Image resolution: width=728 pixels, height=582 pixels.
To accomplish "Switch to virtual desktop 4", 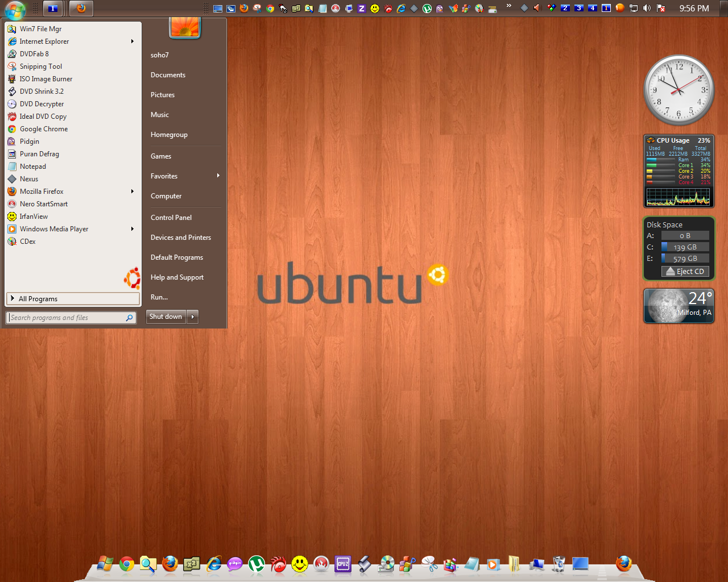I will [593, 8].
